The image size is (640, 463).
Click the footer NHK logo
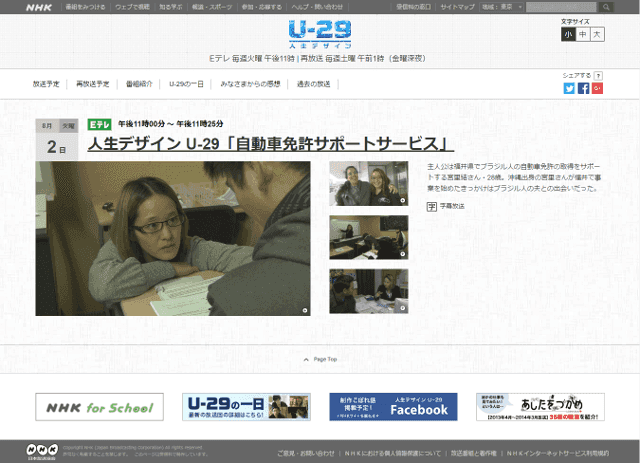tap(42, 452)
